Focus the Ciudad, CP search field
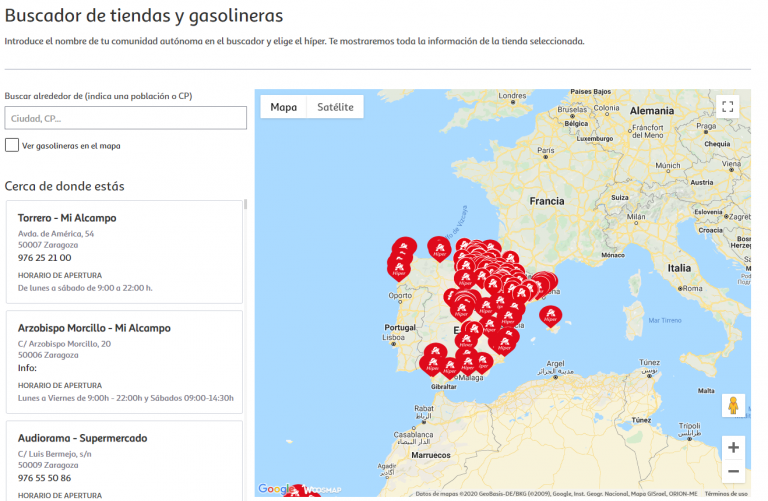Viewport: 768px width, 501px height. coord(125,118)
